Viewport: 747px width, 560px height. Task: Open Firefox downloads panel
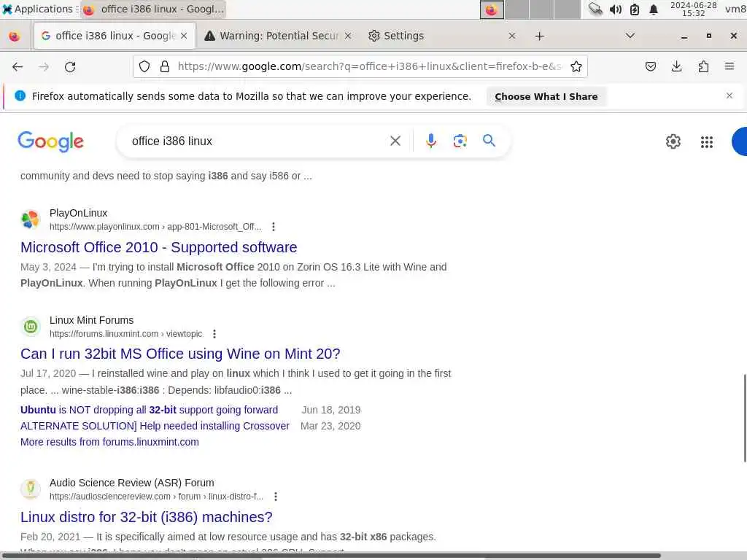pyautogui.click(x=676, y=66)
